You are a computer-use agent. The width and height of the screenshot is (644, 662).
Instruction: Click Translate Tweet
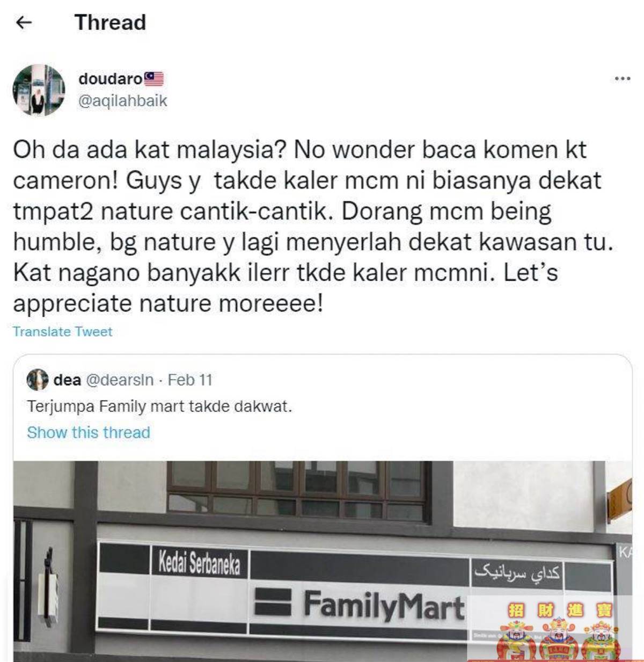tap(63, 332)
